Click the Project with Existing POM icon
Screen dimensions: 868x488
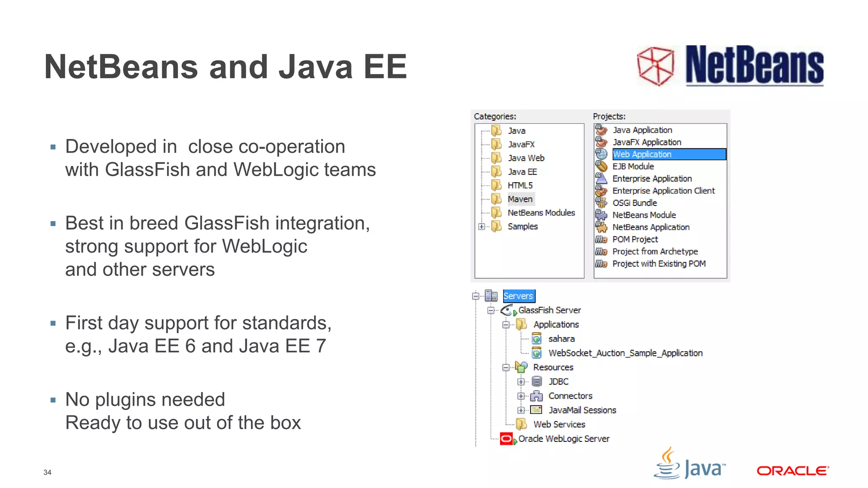click(x=601, y=264)
